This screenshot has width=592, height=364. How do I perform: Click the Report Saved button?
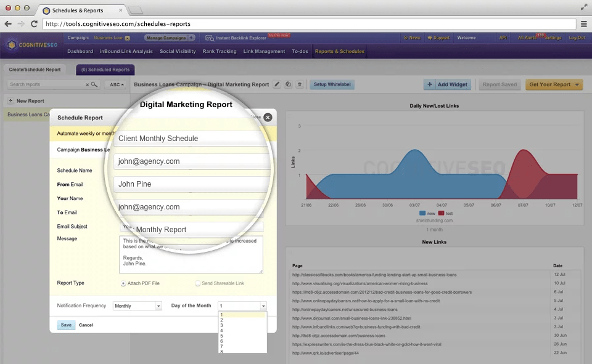tap(499, 84)
